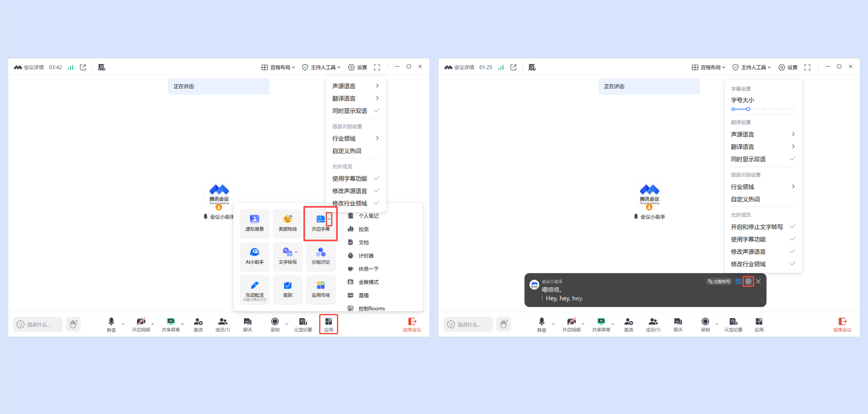The image size is (868, 414).
Task: Click 结束会议 in the left window
Action: (x=412, y=324)
